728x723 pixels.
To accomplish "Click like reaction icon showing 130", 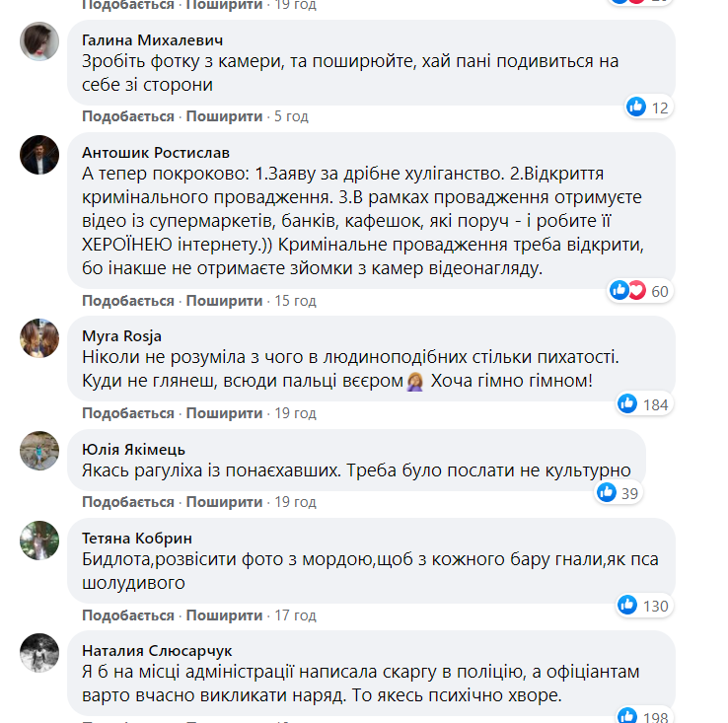I will tap(627, 605).
